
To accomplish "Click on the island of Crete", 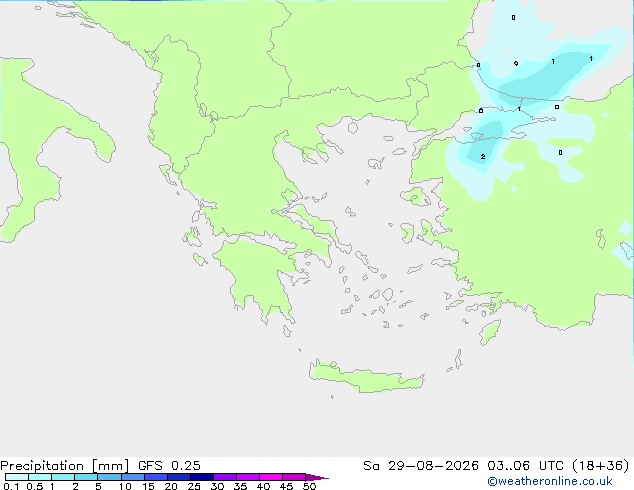I will [x=366, y=377].
